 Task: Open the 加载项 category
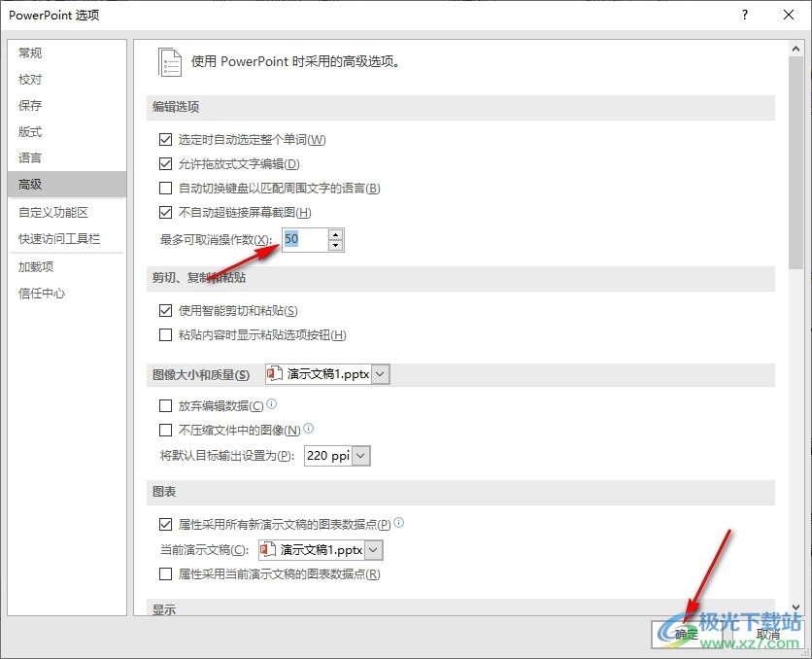[x=67, y=267]
